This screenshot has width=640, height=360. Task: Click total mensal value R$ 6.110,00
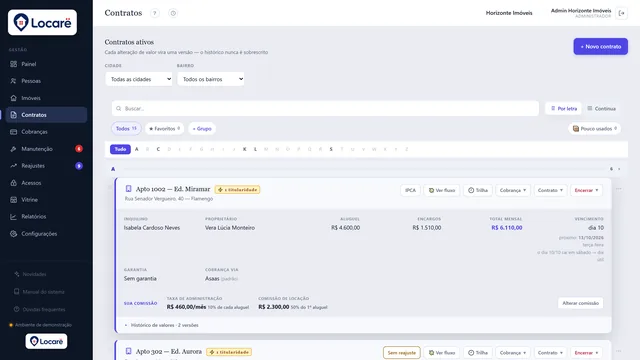(507, 228)
